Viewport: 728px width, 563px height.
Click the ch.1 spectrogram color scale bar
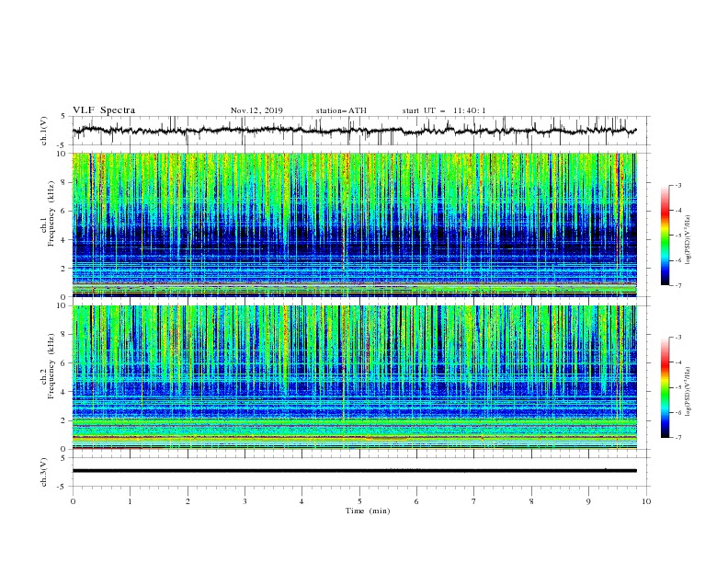pos(665,236)
